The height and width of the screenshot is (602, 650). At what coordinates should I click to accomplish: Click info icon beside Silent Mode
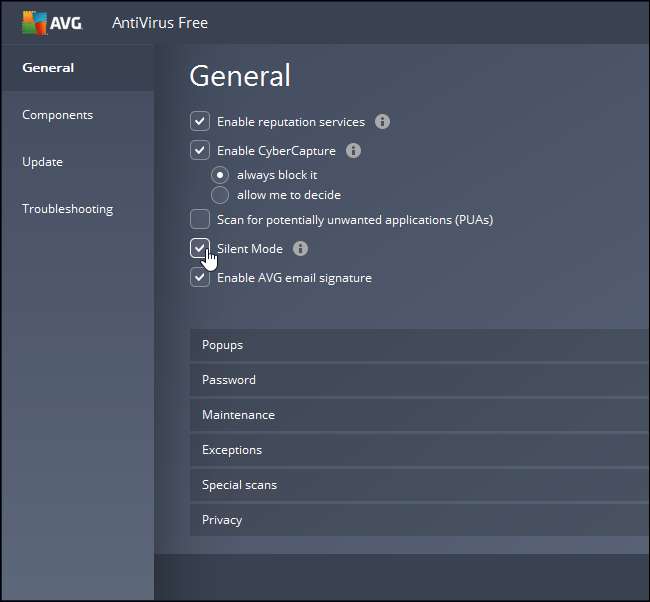pyautogui.click(x=300, y=249)
